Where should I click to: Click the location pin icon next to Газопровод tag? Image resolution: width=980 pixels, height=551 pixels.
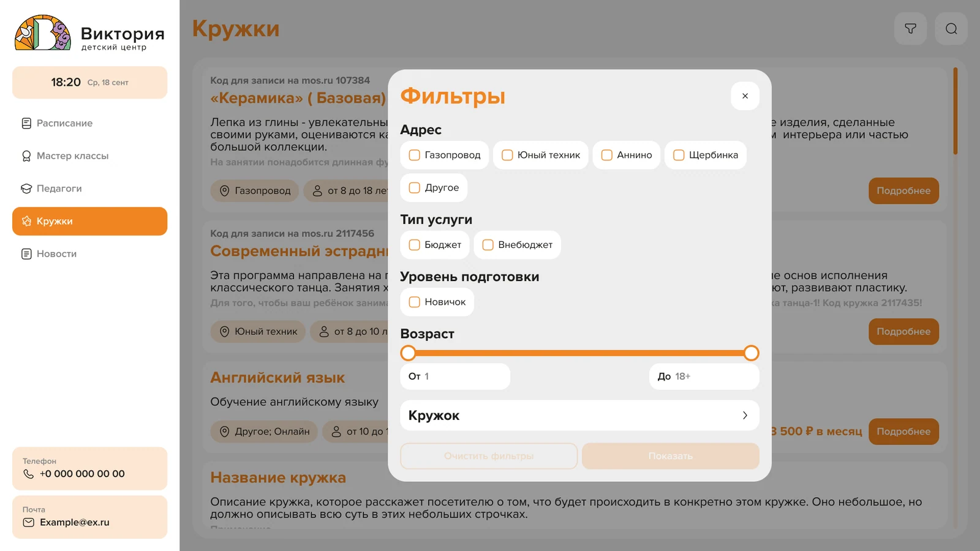point(224,191)
